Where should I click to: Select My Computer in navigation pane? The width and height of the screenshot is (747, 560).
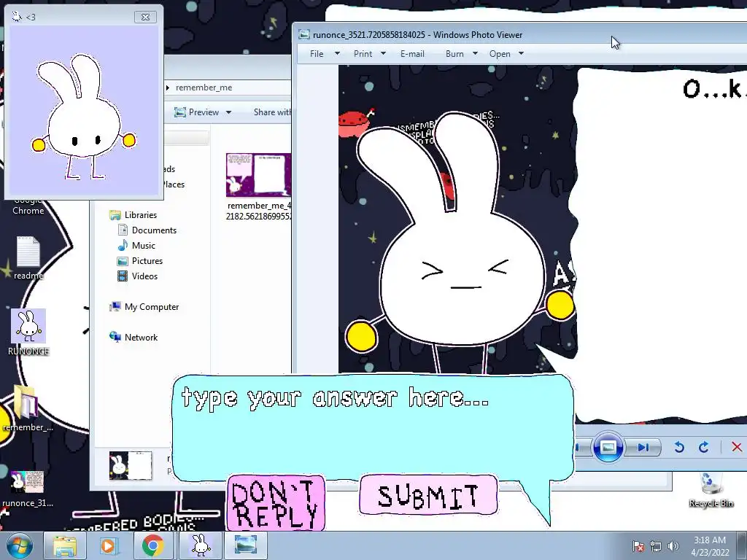point(144,307)
